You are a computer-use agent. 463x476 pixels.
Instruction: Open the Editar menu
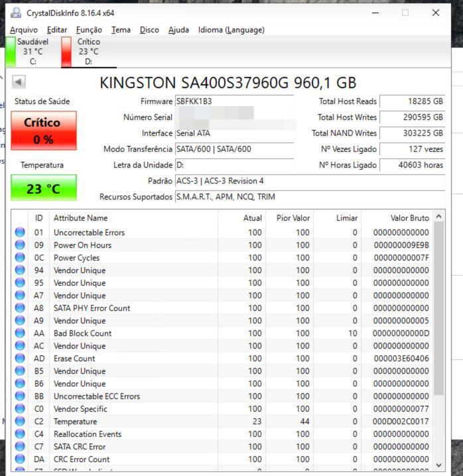(57, 30)
